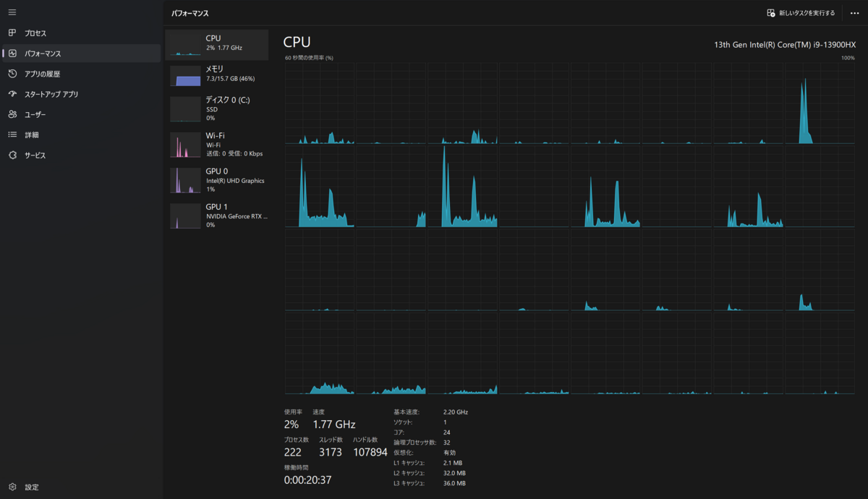Select the メモリ usage thumbnail
Screen dimensions: 868x499
pos(185,75)
